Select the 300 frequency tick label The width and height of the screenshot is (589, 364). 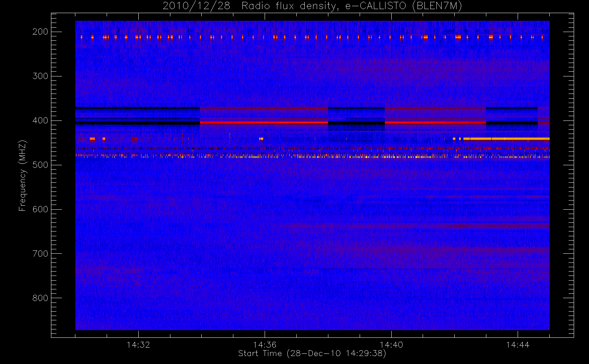click(40, 76)
